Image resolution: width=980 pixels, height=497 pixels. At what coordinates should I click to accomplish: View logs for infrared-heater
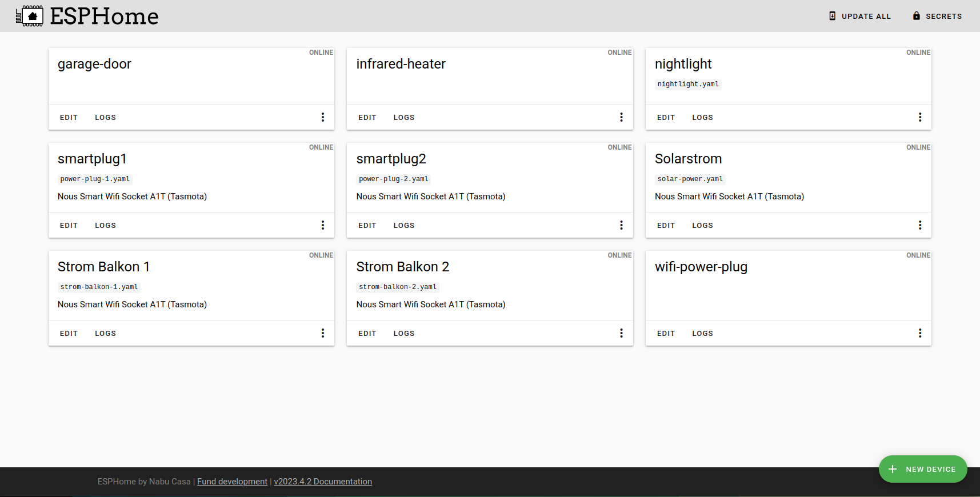[x=404, y=118]
